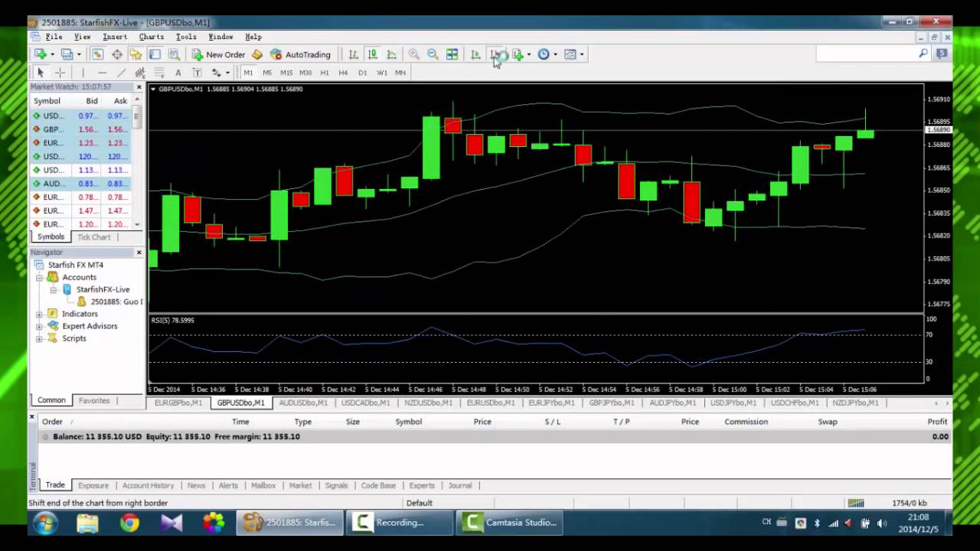Open the Templates dropdown arrow

pyautogui.click(x=581, y=54)
